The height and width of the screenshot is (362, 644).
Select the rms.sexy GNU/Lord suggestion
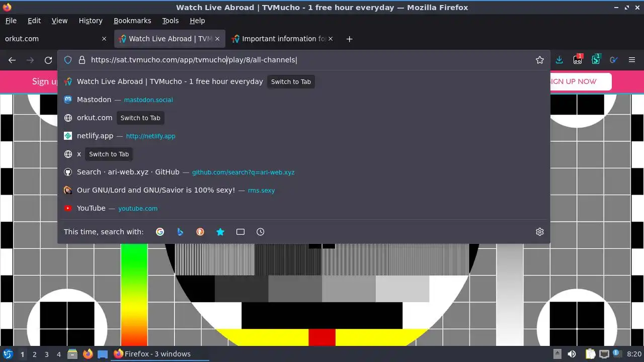click(304, 190)
